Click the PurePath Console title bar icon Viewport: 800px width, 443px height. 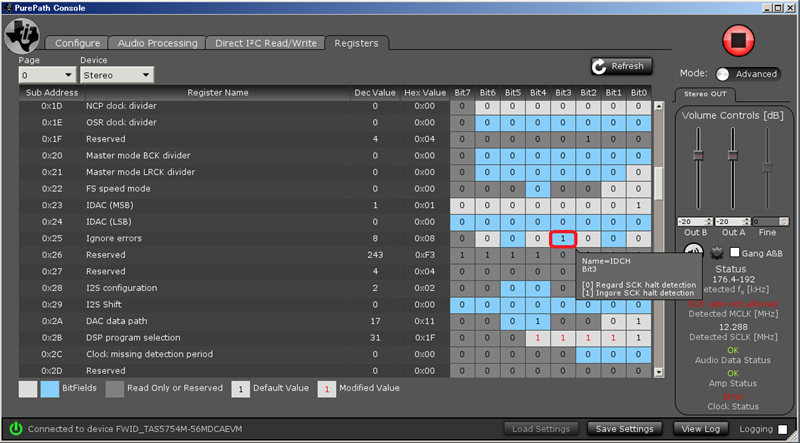tap(7, 8)
